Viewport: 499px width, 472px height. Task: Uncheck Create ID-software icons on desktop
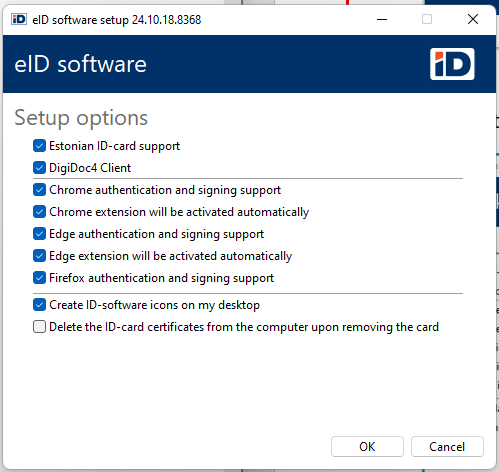(39, 305)
